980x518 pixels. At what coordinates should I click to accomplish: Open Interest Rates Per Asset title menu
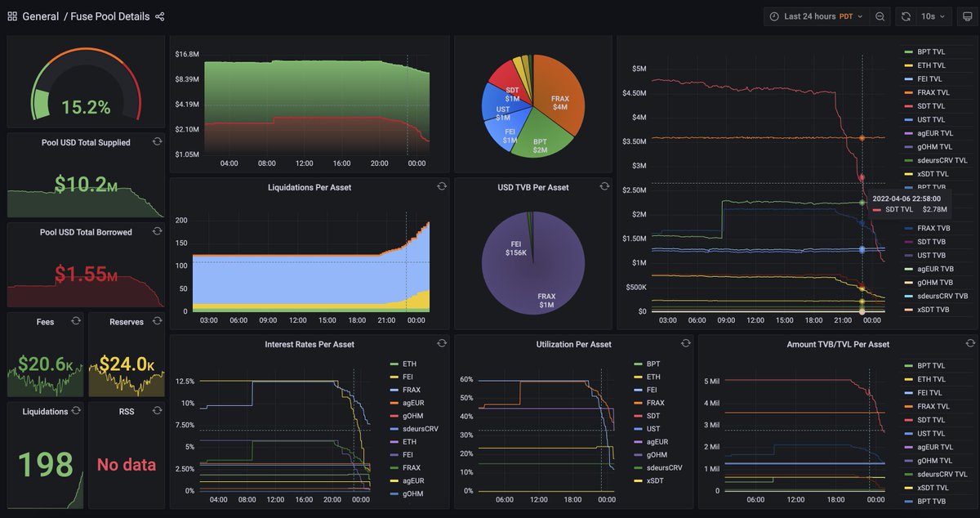(x=310, y=344)
